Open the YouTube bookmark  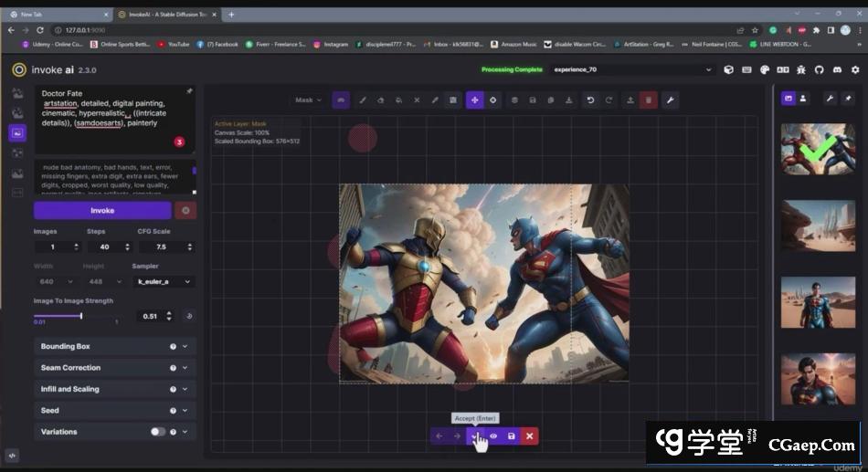[x=174, y=44]
